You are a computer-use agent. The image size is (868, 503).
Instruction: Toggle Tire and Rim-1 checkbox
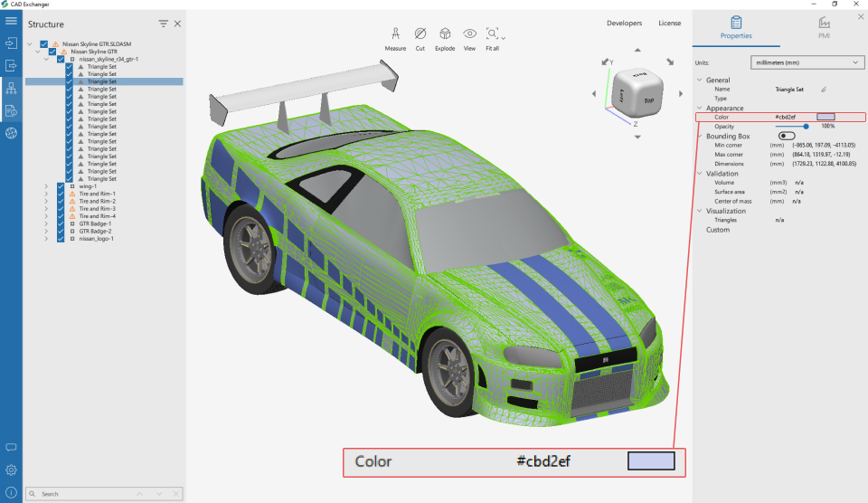pyautogui.click(x=61, y=194)
